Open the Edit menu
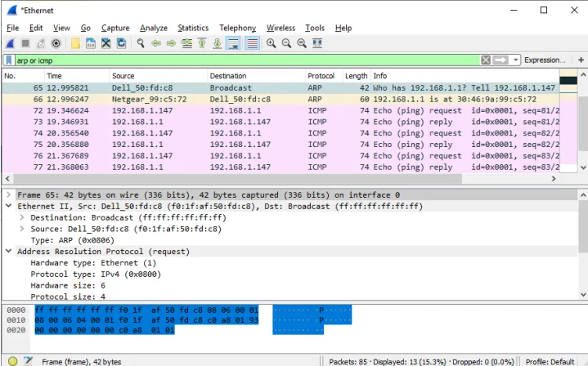The image size is (588, 366). click(x=36, y=28)
